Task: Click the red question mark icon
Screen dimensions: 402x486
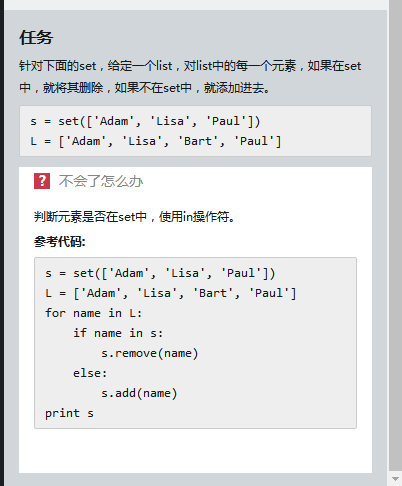Action: coord(42,181)
